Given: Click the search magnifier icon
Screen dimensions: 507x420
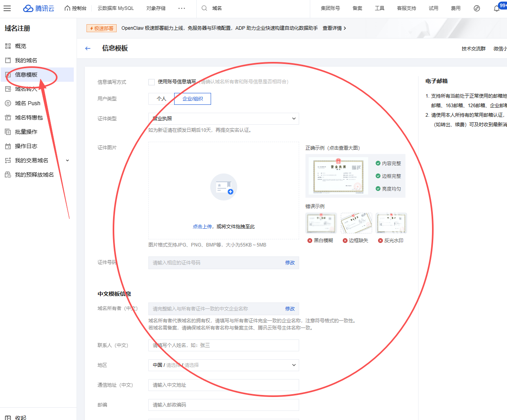Looking at the screenshot, I should click(x=204, y=8).
